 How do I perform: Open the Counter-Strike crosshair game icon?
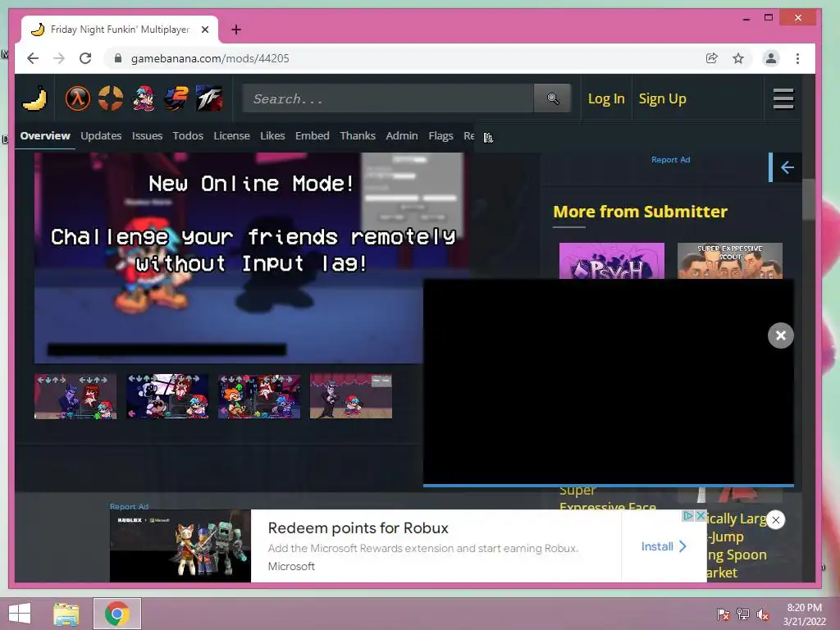pyautogui.click(x=111, y=98)
